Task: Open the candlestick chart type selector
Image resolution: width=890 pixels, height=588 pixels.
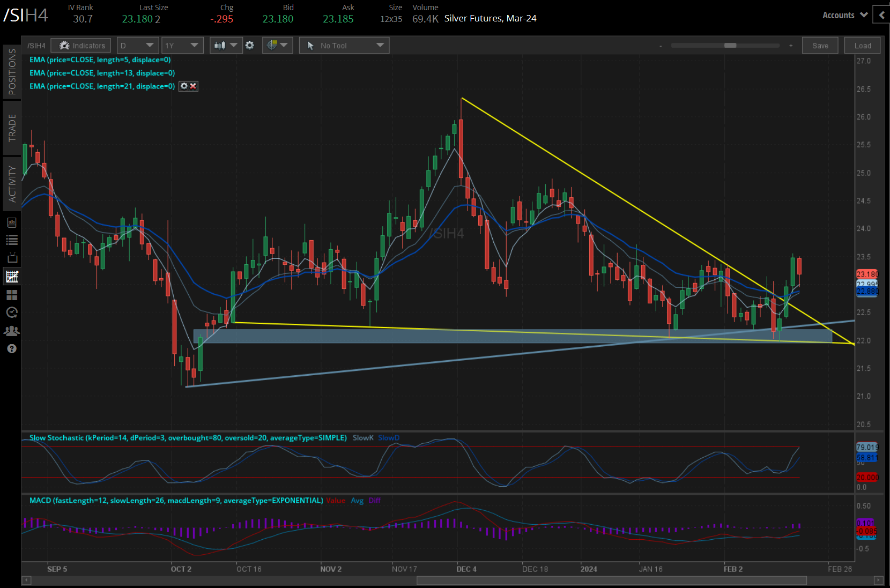Action: pyautogui.click(x=225, y=46)
